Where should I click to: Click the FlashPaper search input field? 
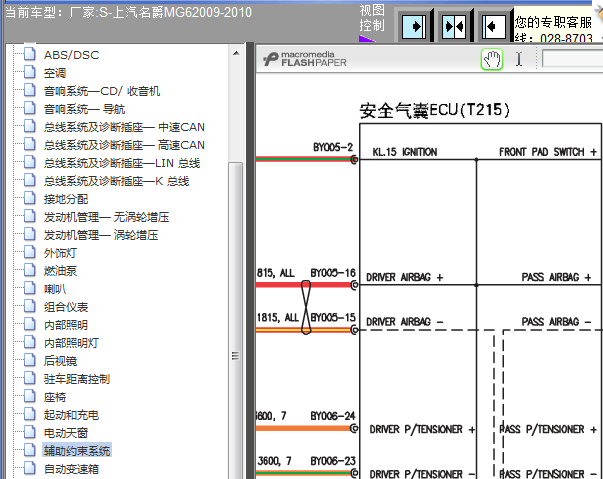572,59
